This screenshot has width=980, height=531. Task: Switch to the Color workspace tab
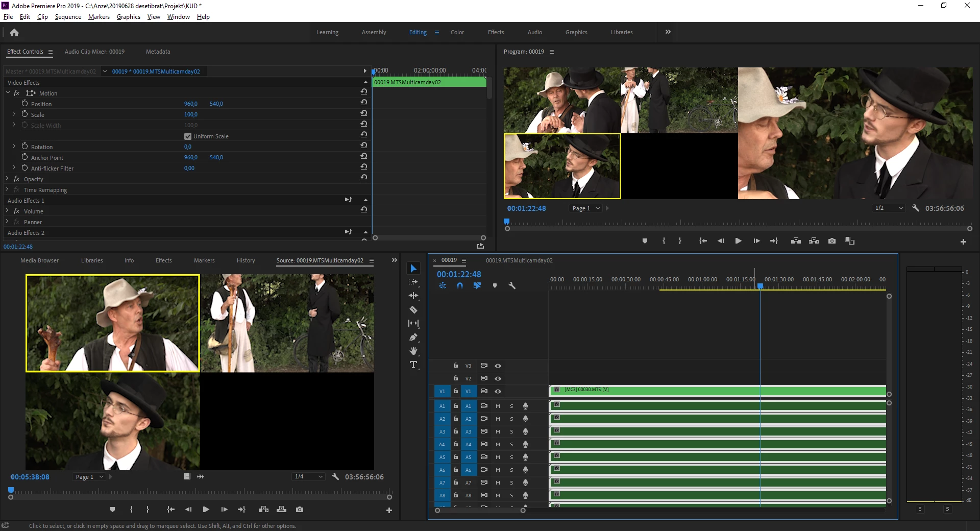click(x=457, y=32)
